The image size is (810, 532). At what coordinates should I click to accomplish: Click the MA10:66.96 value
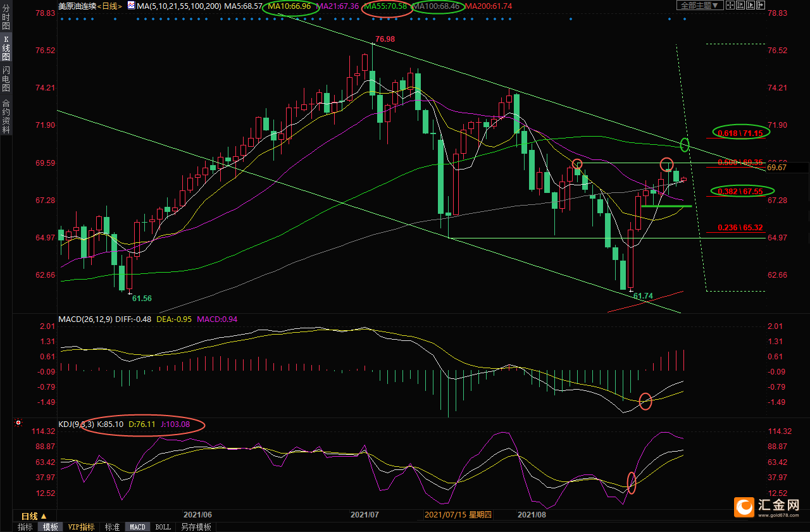tap(289, 6)
